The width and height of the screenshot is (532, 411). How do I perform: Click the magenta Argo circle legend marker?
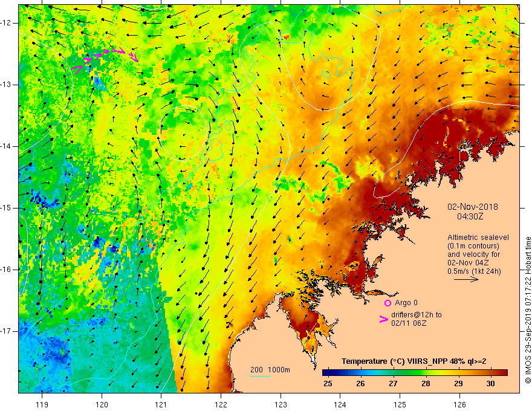[x=388, y=303]
